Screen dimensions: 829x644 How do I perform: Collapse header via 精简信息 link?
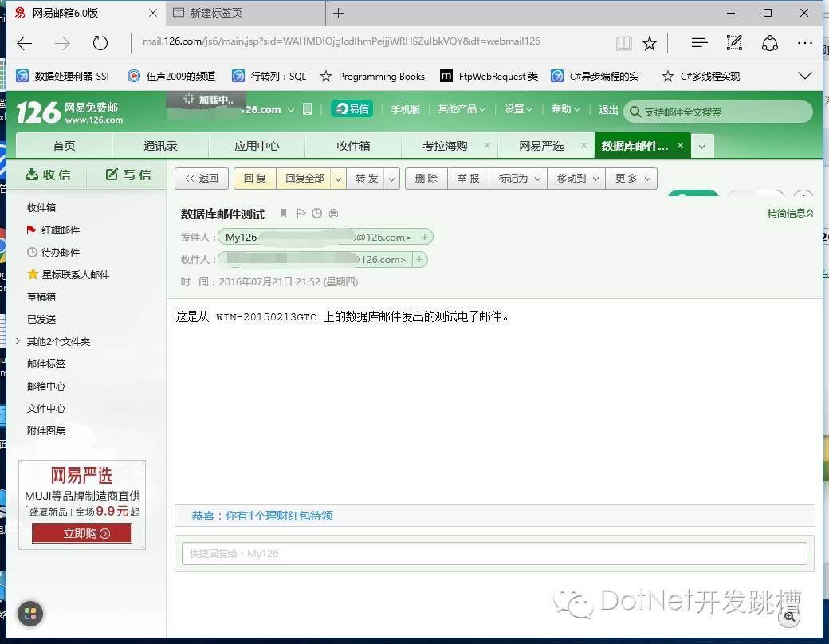click(x=790, y=213)
